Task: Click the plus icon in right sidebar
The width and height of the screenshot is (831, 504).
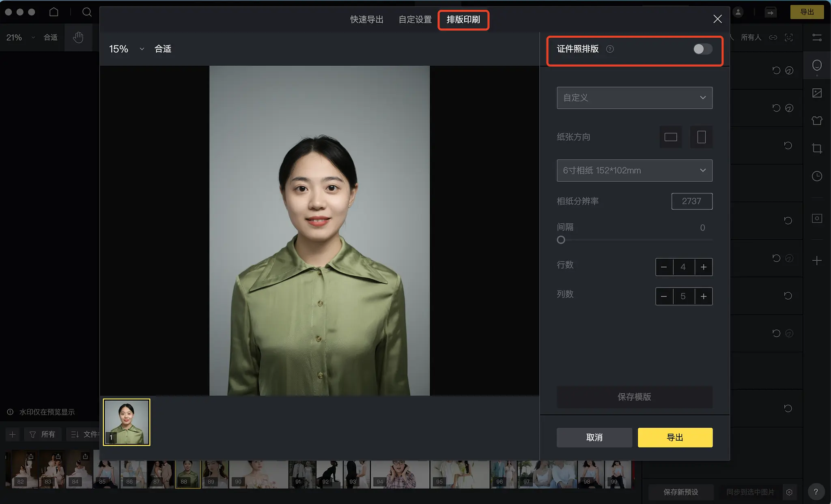Action: pos(817,260)
